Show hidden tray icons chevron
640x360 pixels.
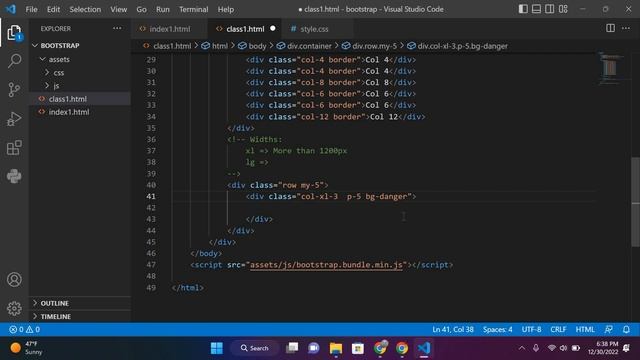click(522, 348)
